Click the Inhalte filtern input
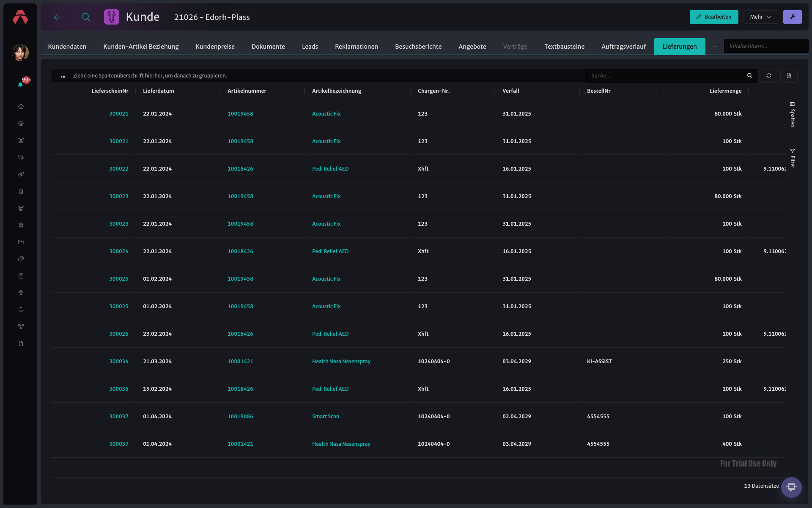812x508 pixels. point(766,46)
